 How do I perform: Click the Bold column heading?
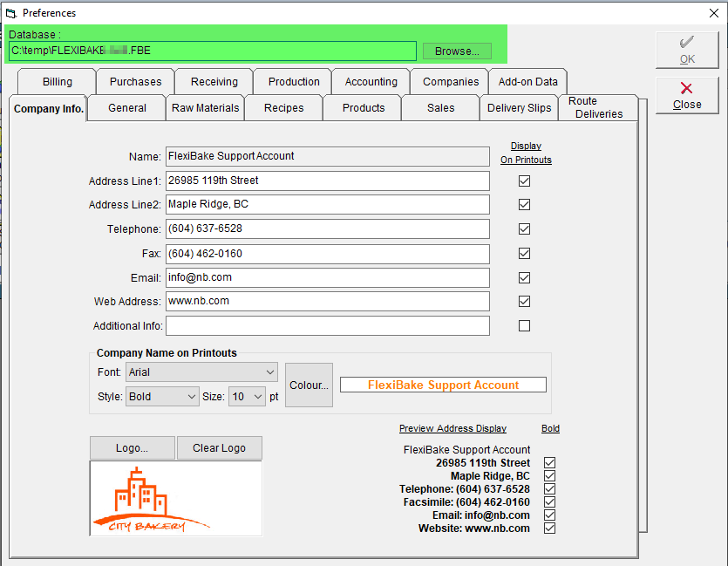tap(550, 428)
